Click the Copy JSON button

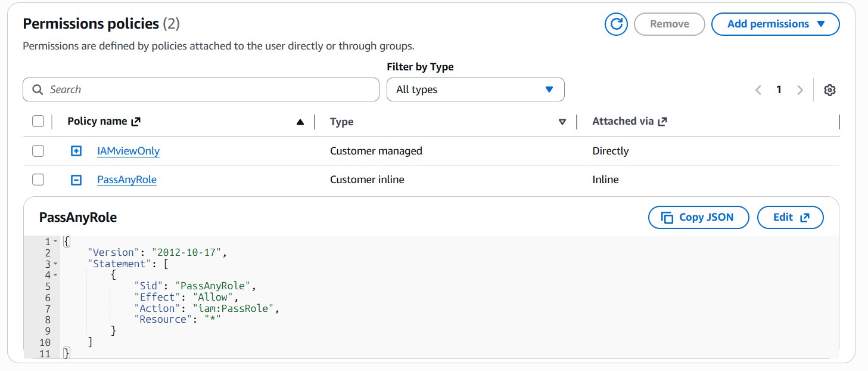tap(698, 217)
